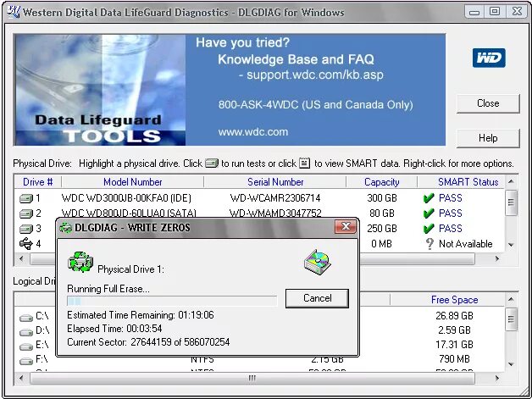Click the support.wdc.com/kb.asp text in banner
This screenshot has width=532, height=399.
pos(315,75)
